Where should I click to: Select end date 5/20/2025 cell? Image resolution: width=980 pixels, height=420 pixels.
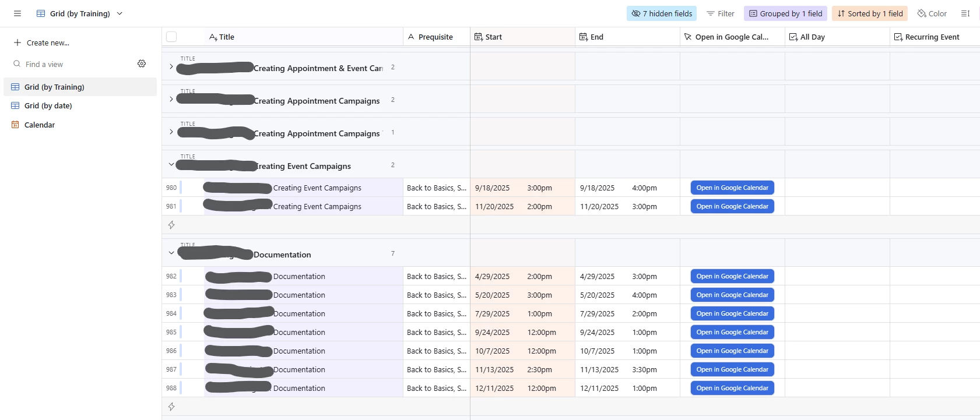point(628,295)
